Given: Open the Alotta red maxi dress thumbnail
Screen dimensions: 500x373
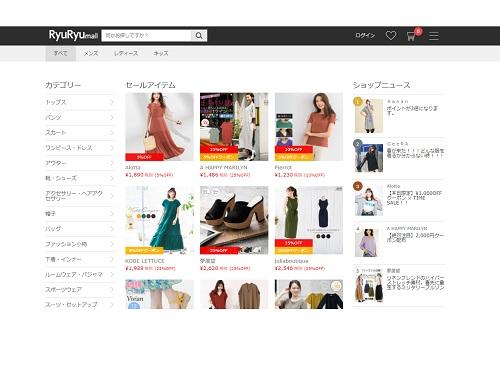Looking at the screenshot, I should point(159,127).
